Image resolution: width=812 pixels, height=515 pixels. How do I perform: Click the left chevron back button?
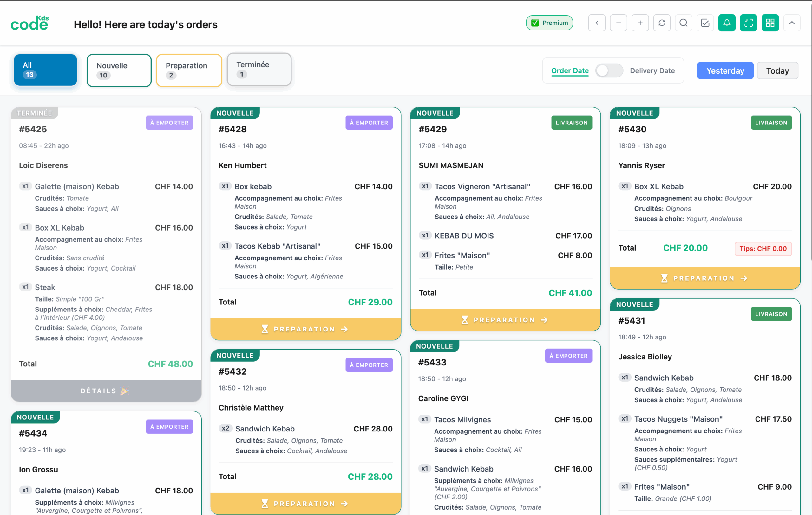(597, 23)
